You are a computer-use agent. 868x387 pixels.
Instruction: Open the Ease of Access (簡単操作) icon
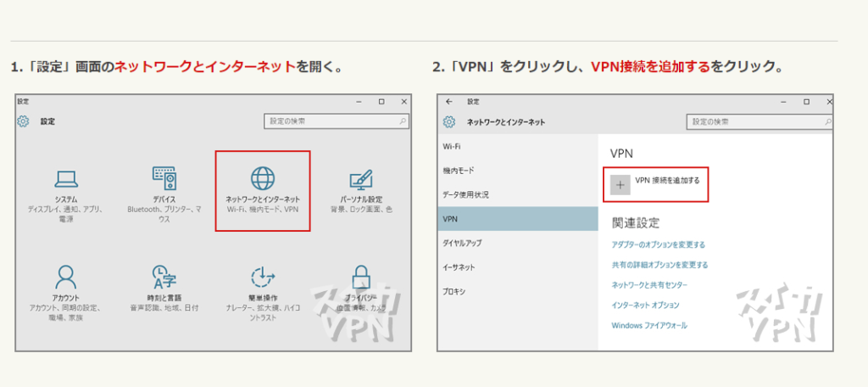point(263,276)
